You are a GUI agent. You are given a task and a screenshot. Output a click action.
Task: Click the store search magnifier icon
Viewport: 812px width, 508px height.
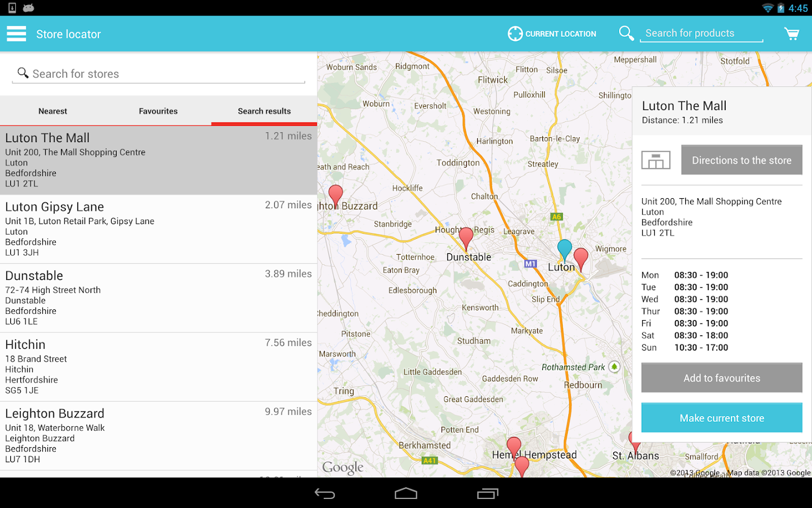pyautogui.click(x=23, y=72)
